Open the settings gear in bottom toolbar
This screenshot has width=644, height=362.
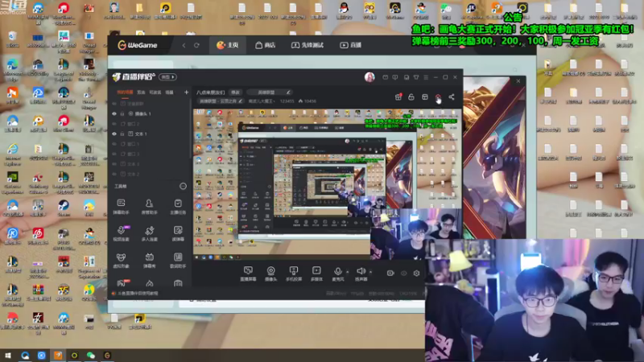pyautogui.click(x=416, y=273)
